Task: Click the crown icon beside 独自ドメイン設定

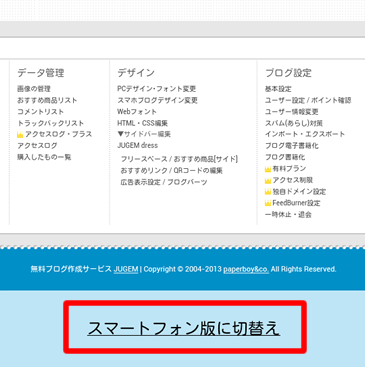Action: pyautogui.click(x=268, y=192)
